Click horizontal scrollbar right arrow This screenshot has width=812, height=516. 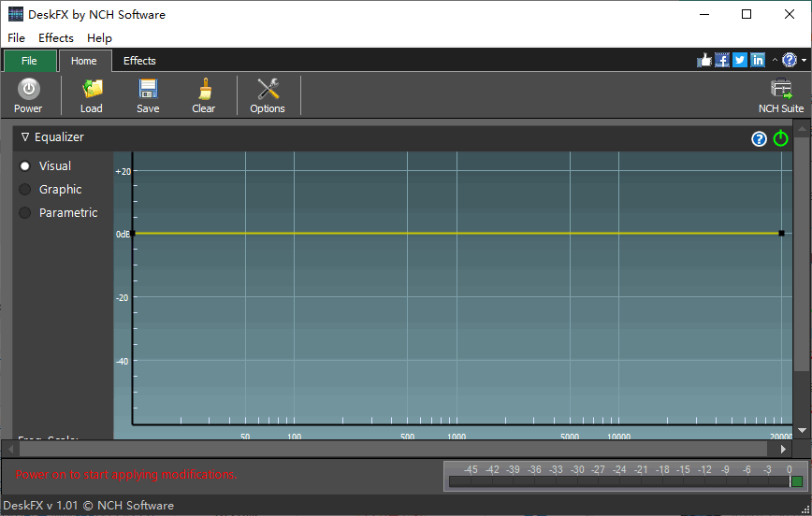[783, 449]
